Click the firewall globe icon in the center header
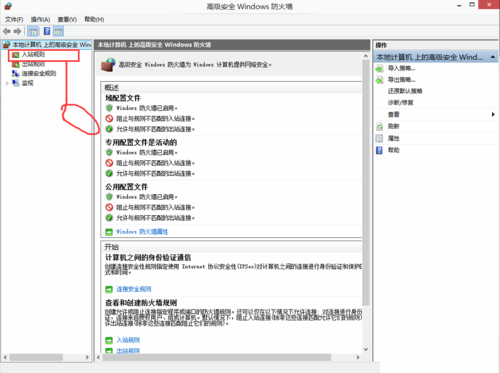Viewport: 500px width, 373px height. pos(108,65)
